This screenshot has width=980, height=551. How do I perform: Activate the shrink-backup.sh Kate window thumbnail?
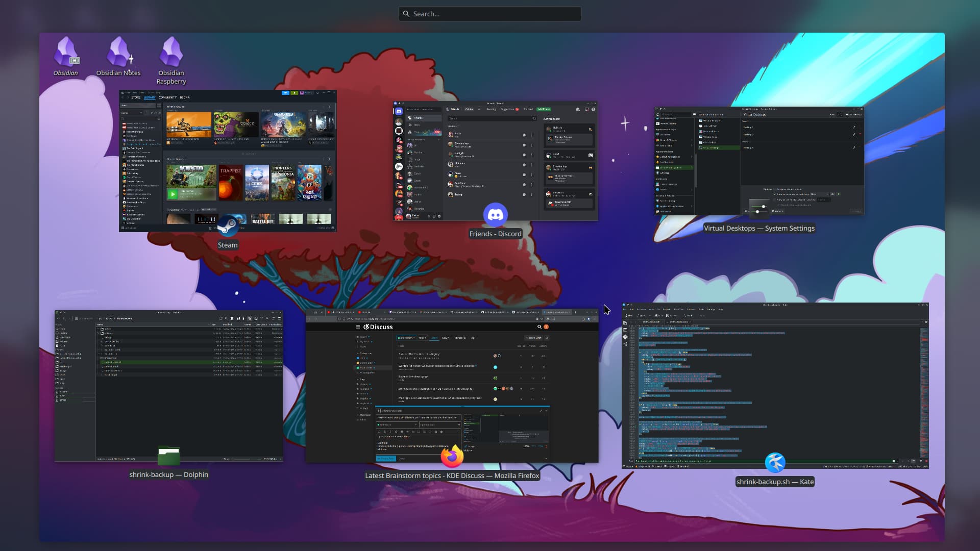[775, 386]
